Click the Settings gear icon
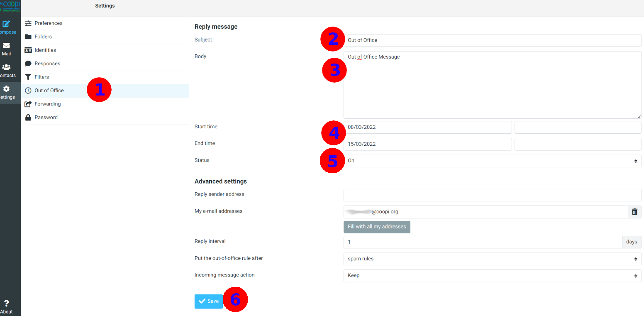This screenshot has width=644, height=316. pos(6,89)
